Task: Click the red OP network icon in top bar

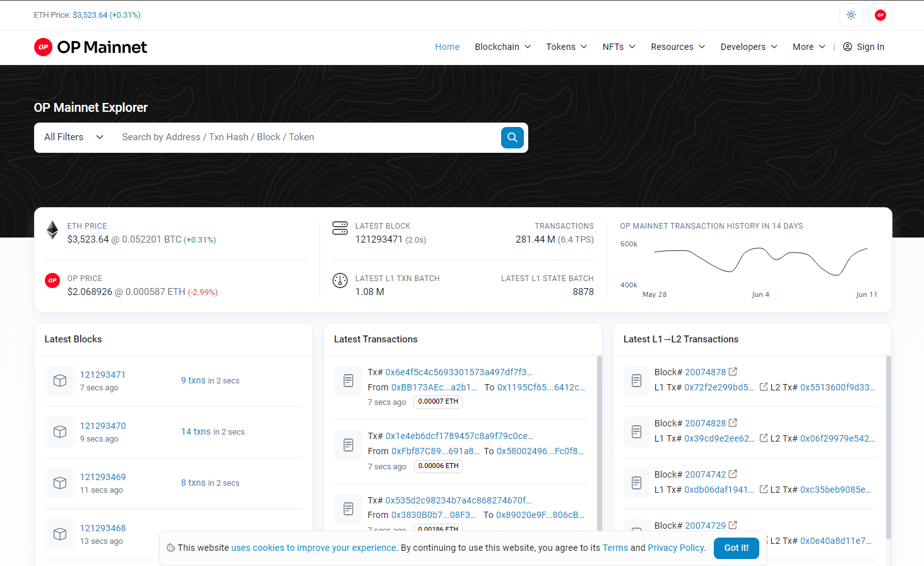Action: click(880, 15)
